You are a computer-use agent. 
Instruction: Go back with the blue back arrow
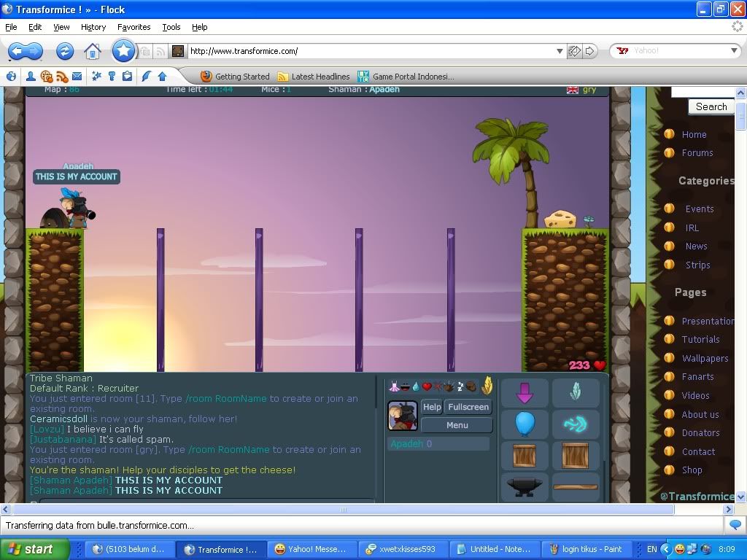(x=18, y=51)
